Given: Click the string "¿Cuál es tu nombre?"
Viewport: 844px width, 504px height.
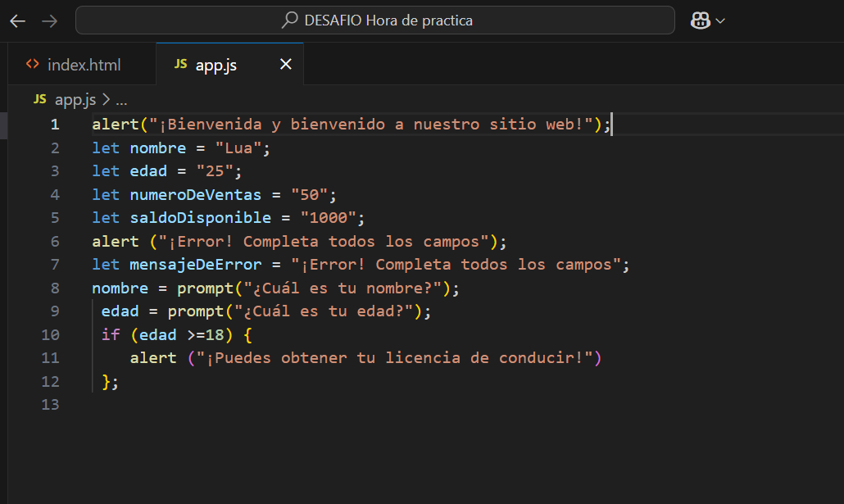Looking at the screenshot, I should click(x=343, y=288).
